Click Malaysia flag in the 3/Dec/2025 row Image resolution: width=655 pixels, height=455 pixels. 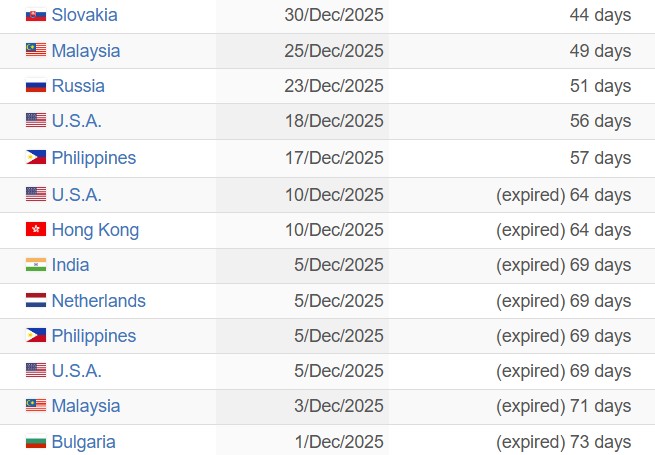36,406
